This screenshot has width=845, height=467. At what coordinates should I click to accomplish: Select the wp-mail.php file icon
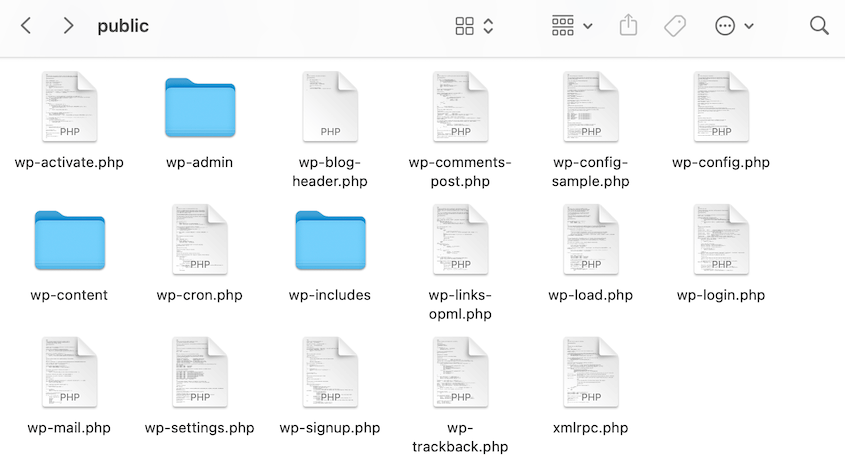pyautogui.click(x=70, y=372)
